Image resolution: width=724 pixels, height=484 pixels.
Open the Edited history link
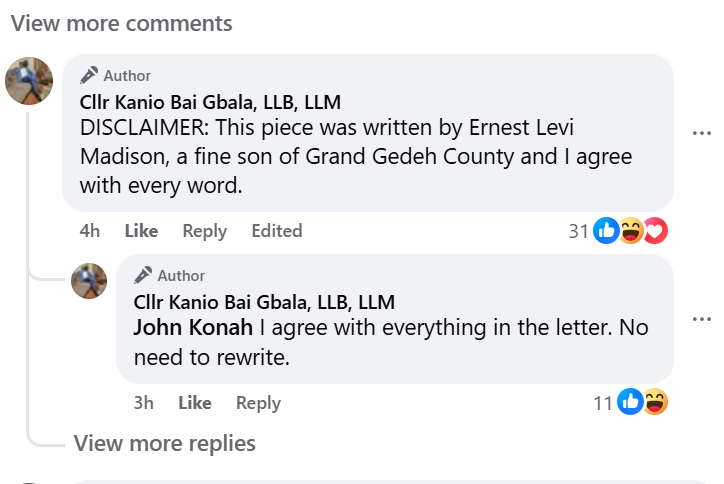[x=276, y=231]
